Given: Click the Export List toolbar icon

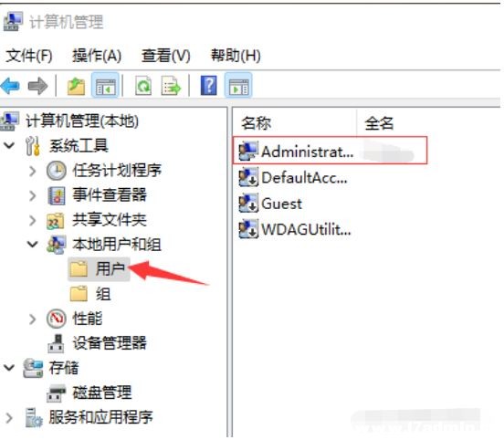Looking at the screenshot, I should [x=171, y=86].
